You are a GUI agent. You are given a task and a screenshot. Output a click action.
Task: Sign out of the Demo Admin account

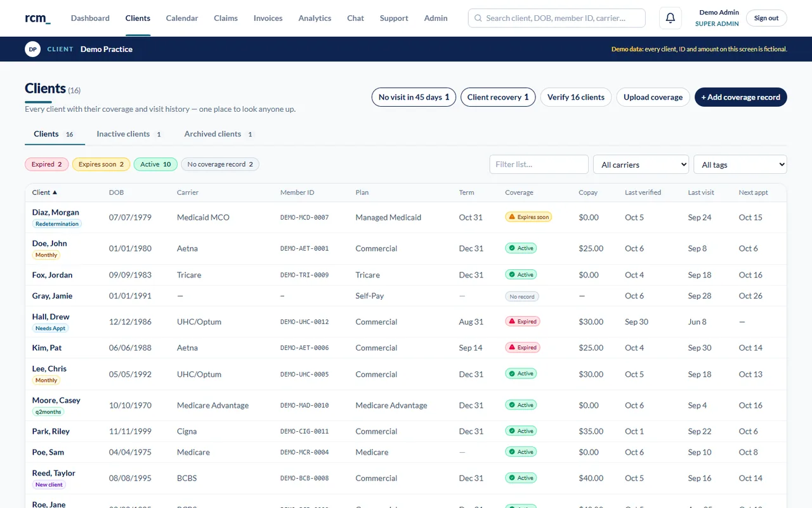click(x=766, y=18)
